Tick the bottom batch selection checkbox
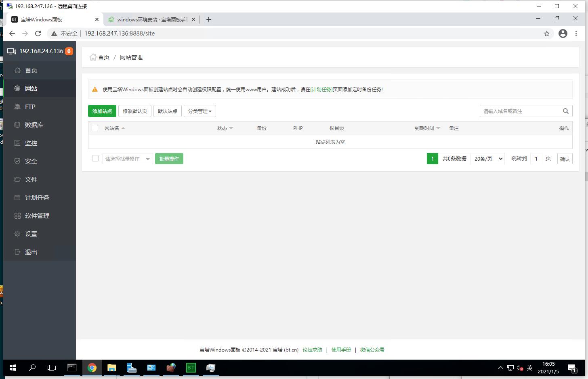The image size is (588, 379). [x=95, y=158]
